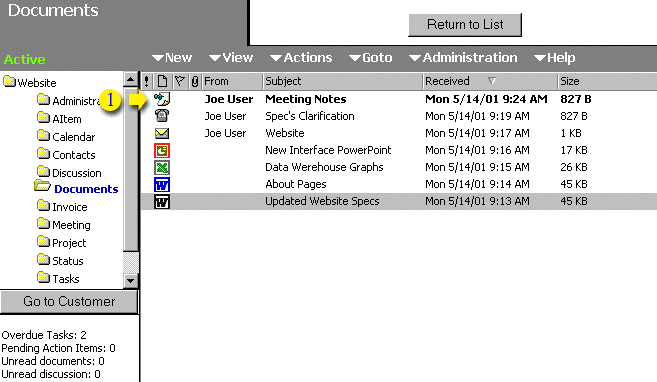Select the Status folder label
657x382 pixels.
point(68,261)
